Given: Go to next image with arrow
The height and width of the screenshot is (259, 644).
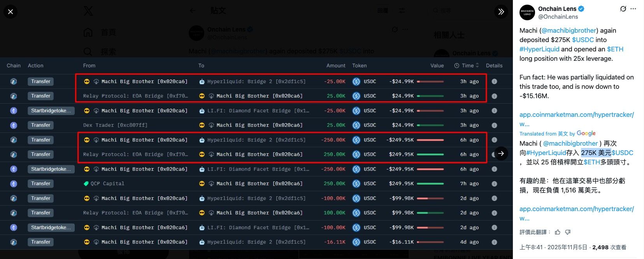Looking at the screenshot, I should [x=501, y=153].
